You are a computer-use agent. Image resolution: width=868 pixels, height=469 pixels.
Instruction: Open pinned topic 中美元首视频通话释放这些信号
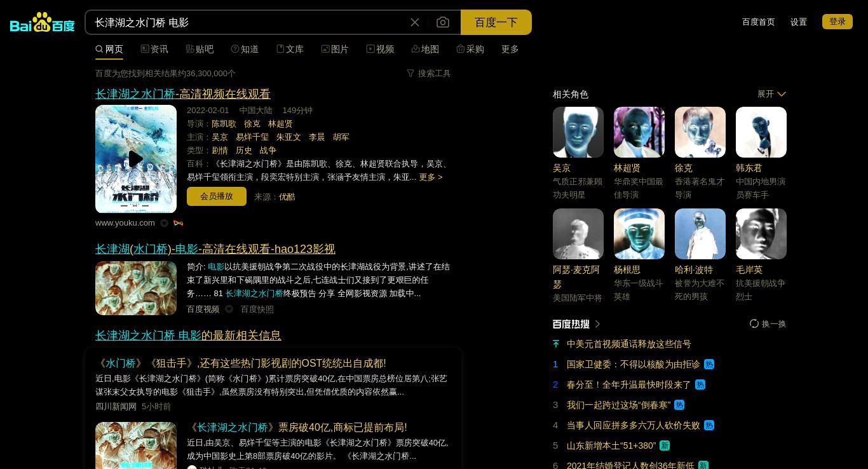(629, 344)
